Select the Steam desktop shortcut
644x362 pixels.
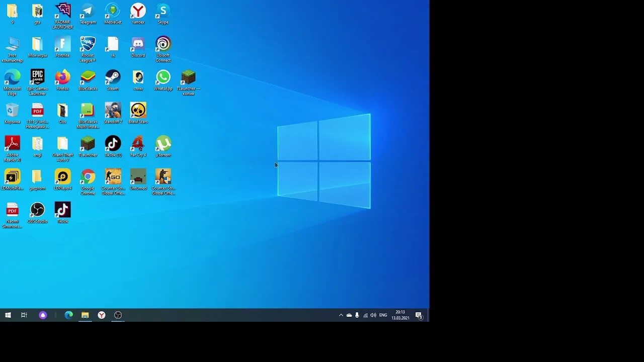[113, 80]
